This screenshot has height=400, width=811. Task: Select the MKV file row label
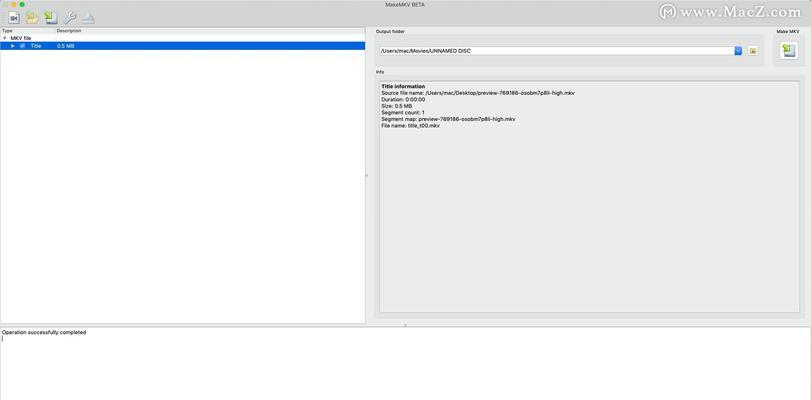point(21,38)
